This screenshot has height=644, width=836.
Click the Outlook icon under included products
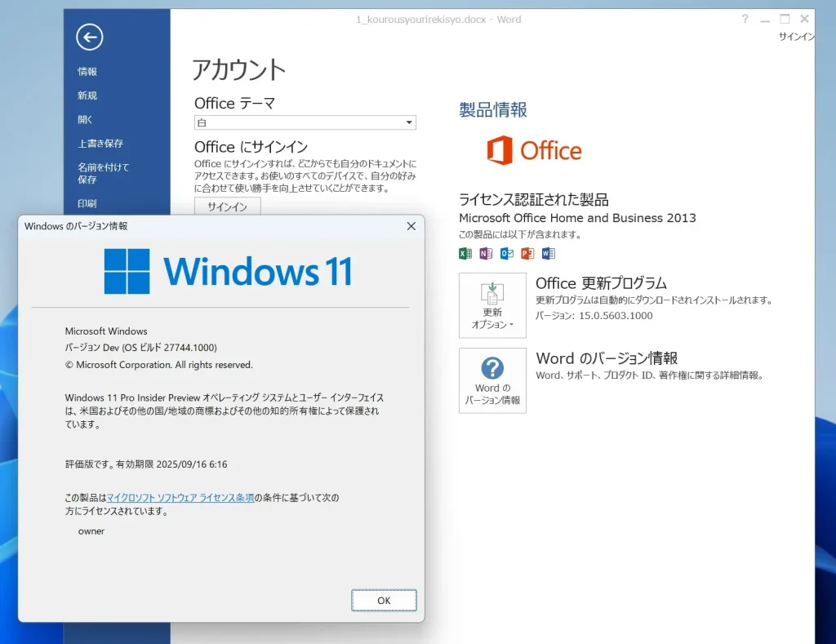[x=506, y=254]
